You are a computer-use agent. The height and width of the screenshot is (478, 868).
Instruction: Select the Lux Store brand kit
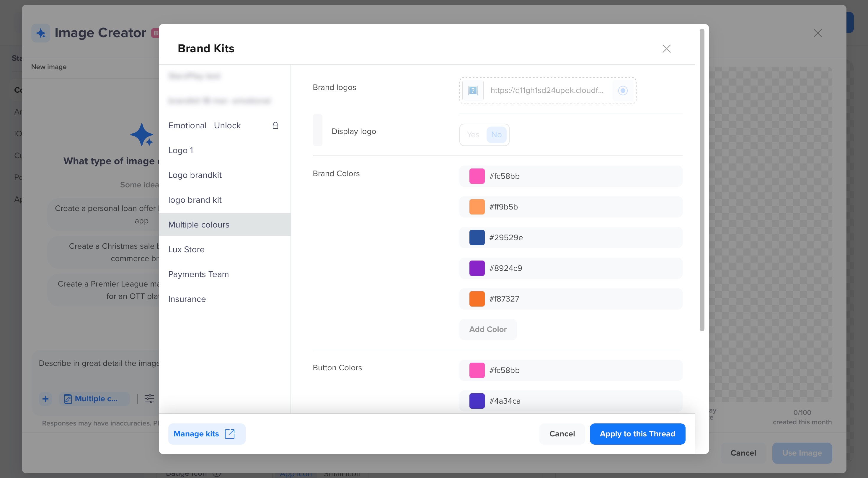point(225,250)
